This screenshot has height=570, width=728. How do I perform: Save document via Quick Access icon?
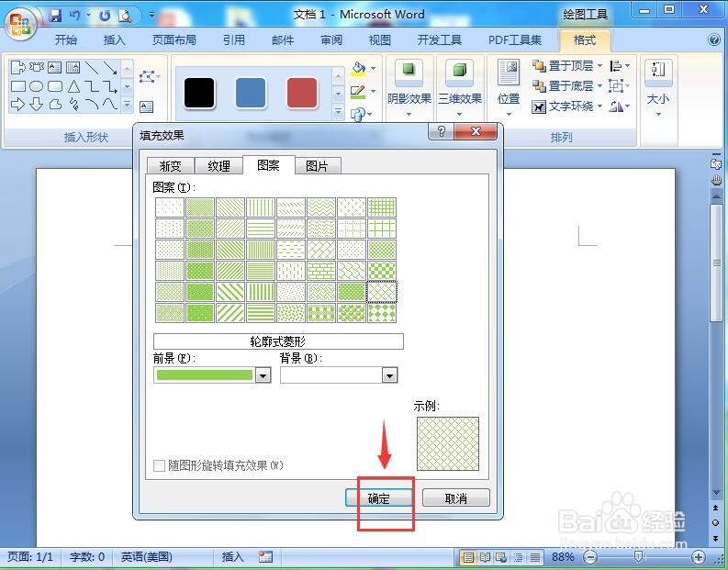pyautogui.click(x=55, y=16)
